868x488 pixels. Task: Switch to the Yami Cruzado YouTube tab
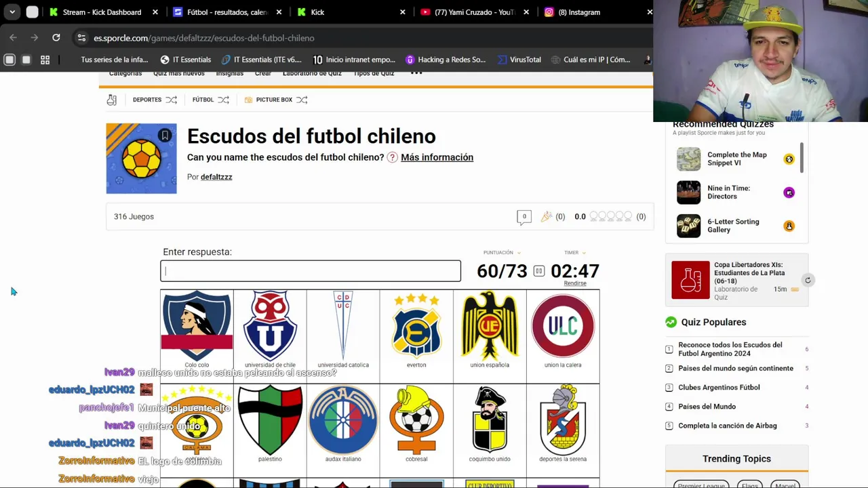pos(475,12)
